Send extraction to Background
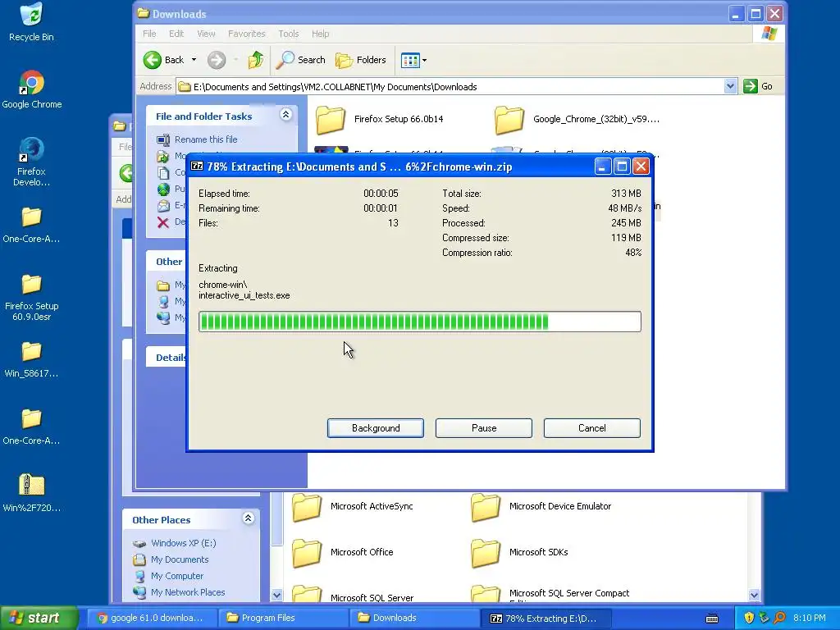The width and height of the screenshot is (840, 630). [x=376, y=428]
